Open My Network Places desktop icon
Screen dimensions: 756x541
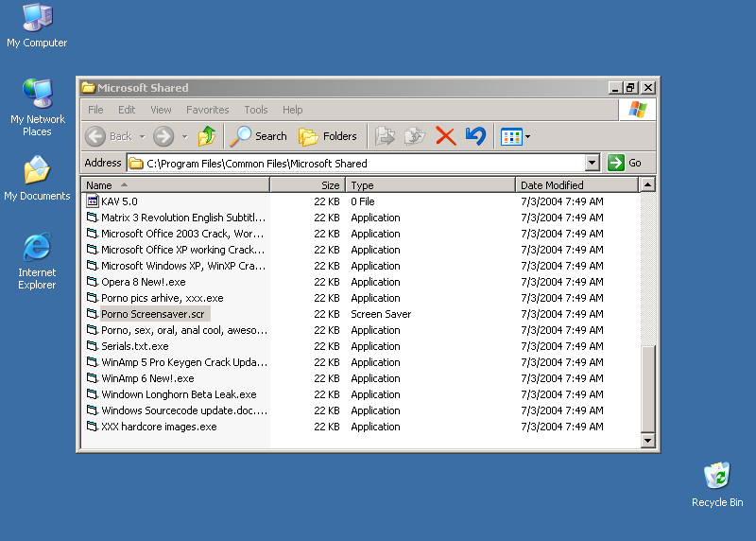(37, 108)
